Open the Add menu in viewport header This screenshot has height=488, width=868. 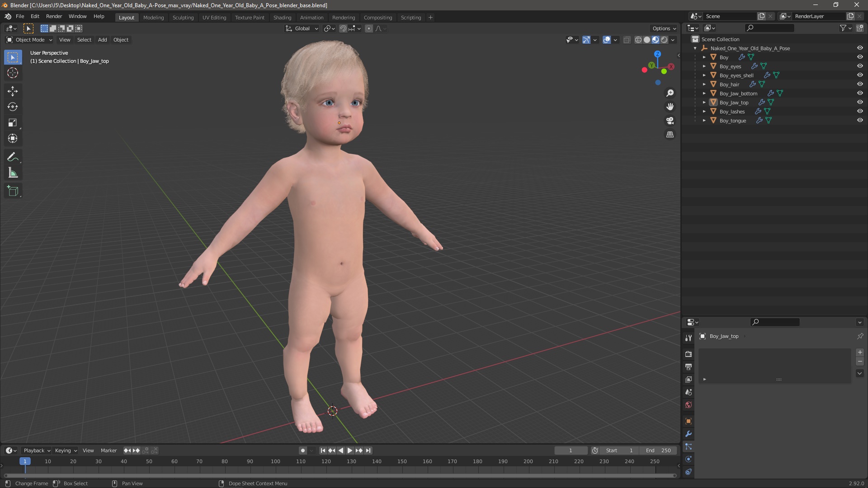click(103, 40)
